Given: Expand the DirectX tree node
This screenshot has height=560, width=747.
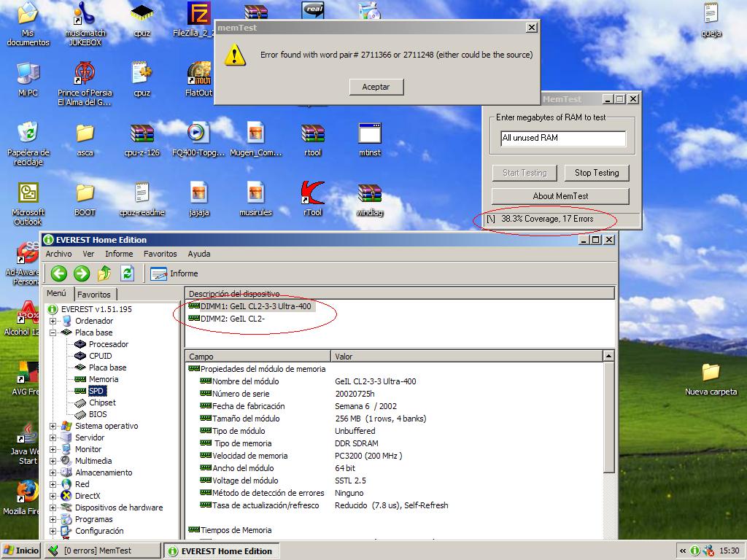Looking at the screenshot, I should [x=53, y=496].
